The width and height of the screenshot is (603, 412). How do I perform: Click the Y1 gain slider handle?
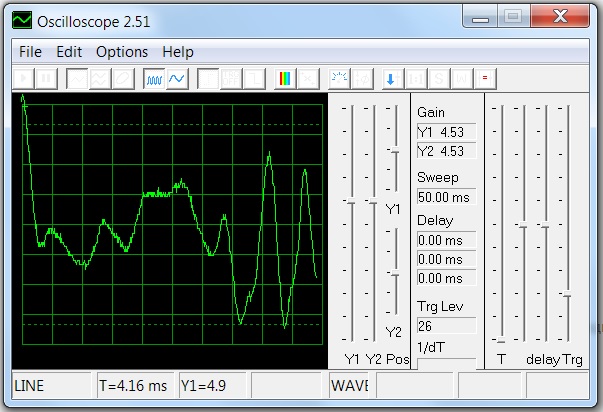point(351,201)
